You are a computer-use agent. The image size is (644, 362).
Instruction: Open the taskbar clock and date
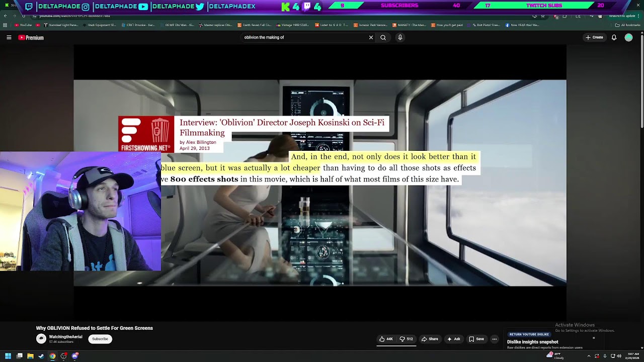[633, 356]
